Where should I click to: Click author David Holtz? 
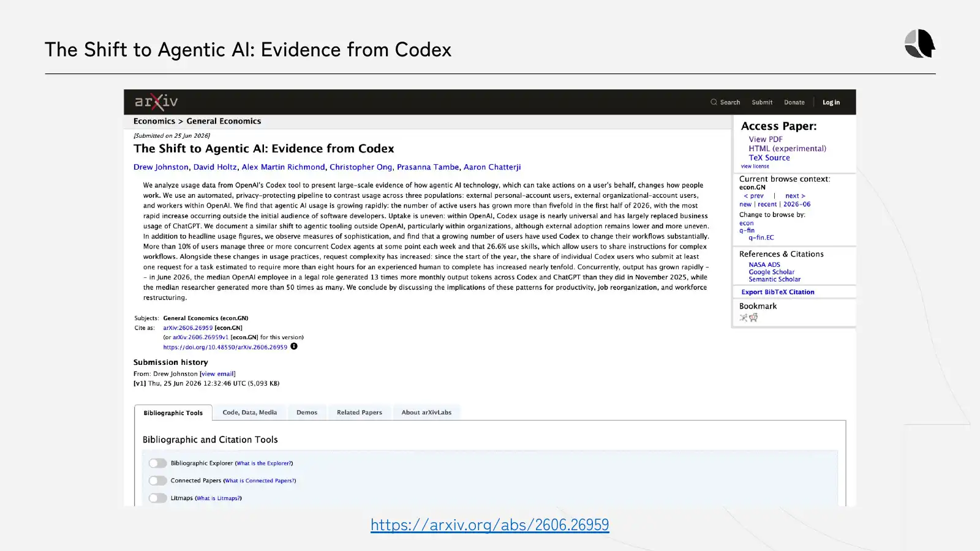[215, 167]
